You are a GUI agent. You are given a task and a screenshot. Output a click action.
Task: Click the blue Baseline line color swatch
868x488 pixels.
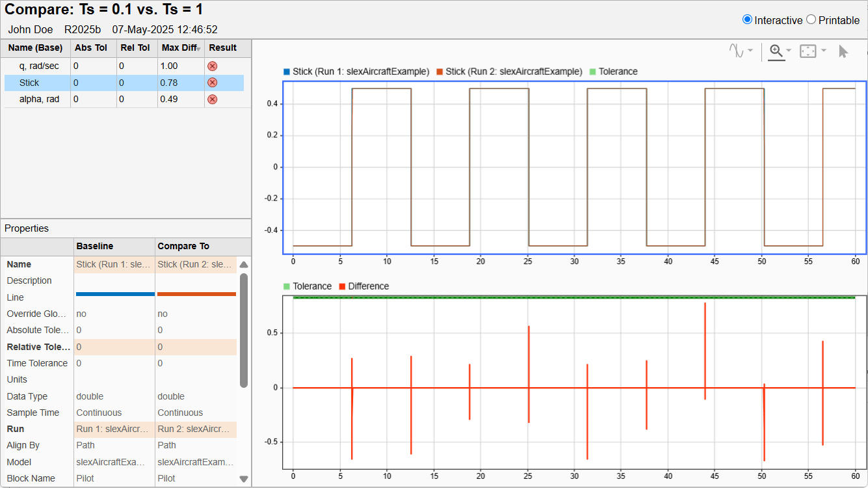[115, 294]
